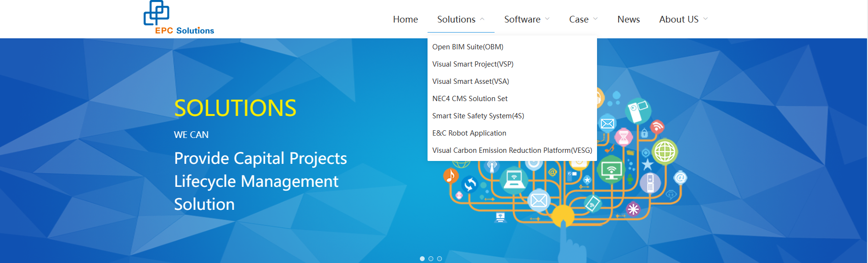Choose Smart Site Safety System(4S)

click(x=478, y=116)
